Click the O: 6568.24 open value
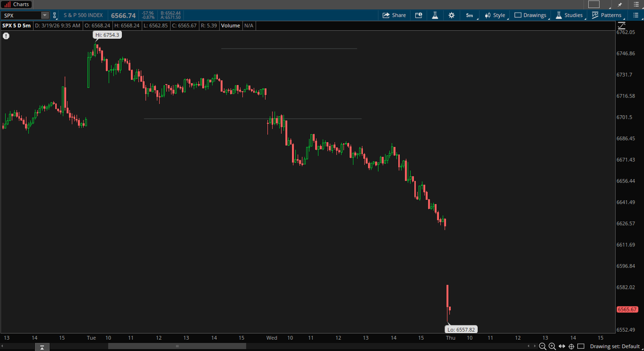 (97, 25)
